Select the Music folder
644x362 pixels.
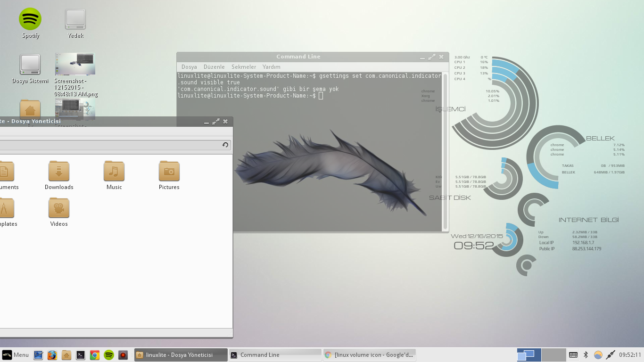114,175
